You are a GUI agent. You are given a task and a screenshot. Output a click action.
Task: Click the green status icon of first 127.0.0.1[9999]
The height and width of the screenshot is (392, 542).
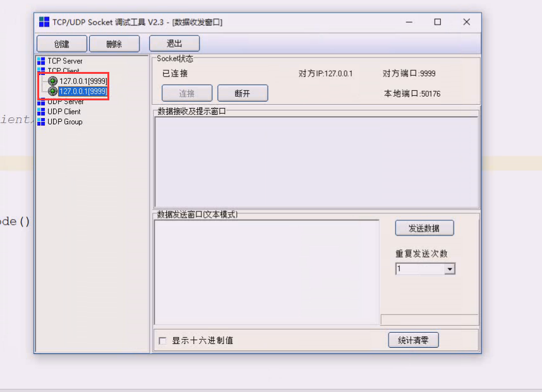tap(53, 81)
